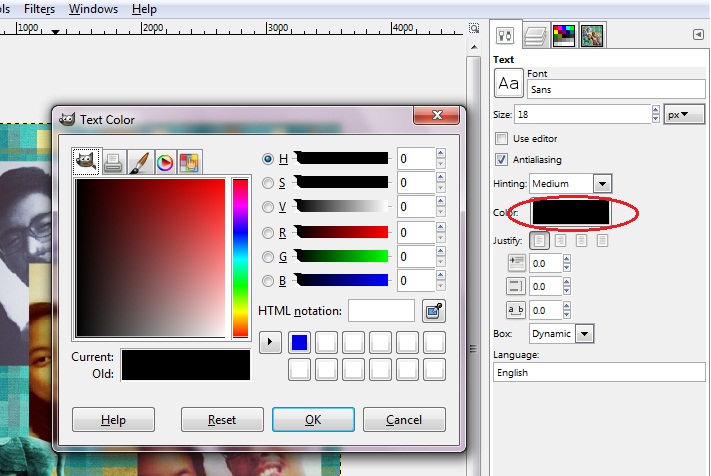Confirm the color with OK
Screen dimensions: 711x476
313,420
